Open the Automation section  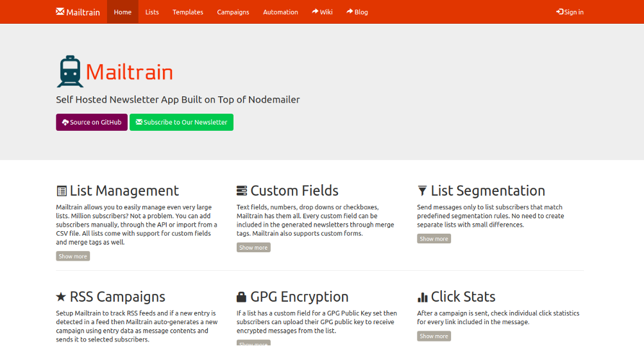point(280,12)
